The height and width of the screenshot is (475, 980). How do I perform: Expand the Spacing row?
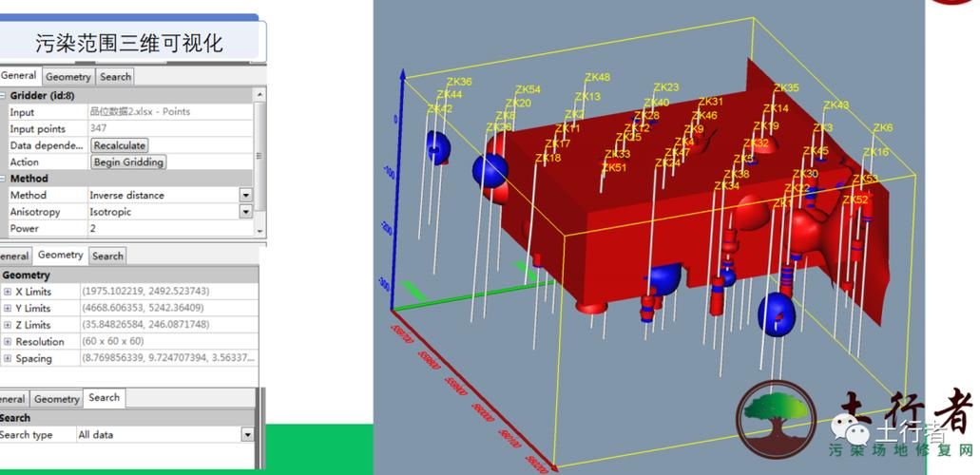[8, 358]
